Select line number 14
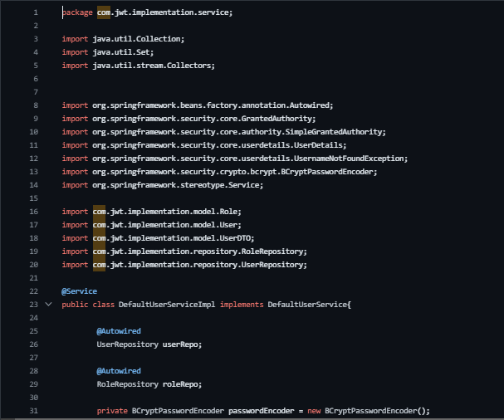Image resolution: width=504 pixels, height=420 pixels. point(34,185)
